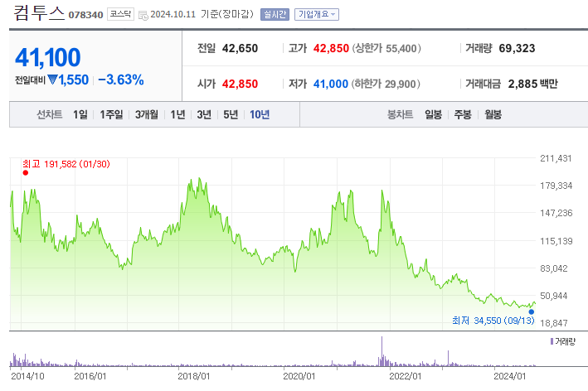Click the 211,431 y-axis value
Image resolution: width=588 pixels, height=391 pixels.
click(x=556, y=158)
